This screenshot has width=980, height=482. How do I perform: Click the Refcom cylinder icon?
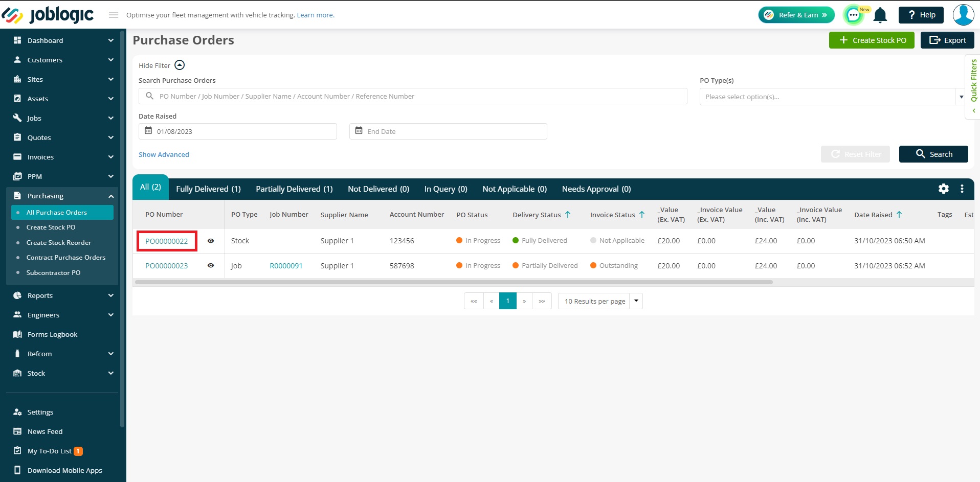coord(17,354)
